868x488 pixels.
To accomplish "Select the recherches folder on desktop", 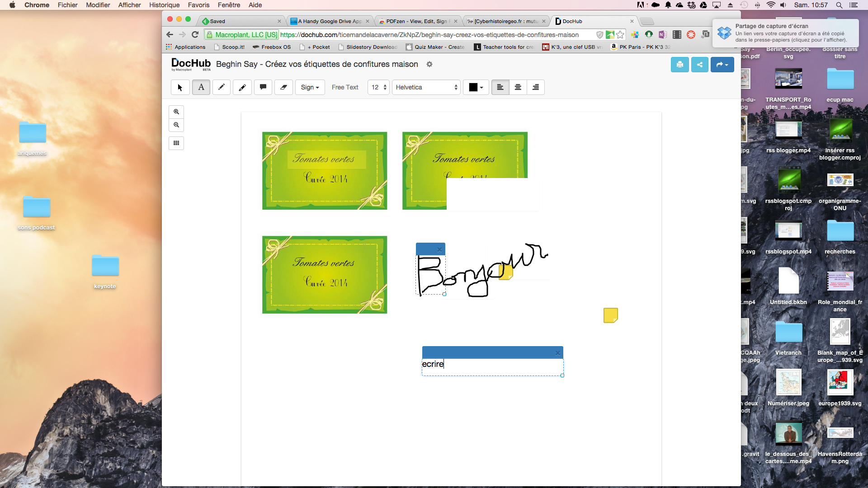I will pos(840,237).
